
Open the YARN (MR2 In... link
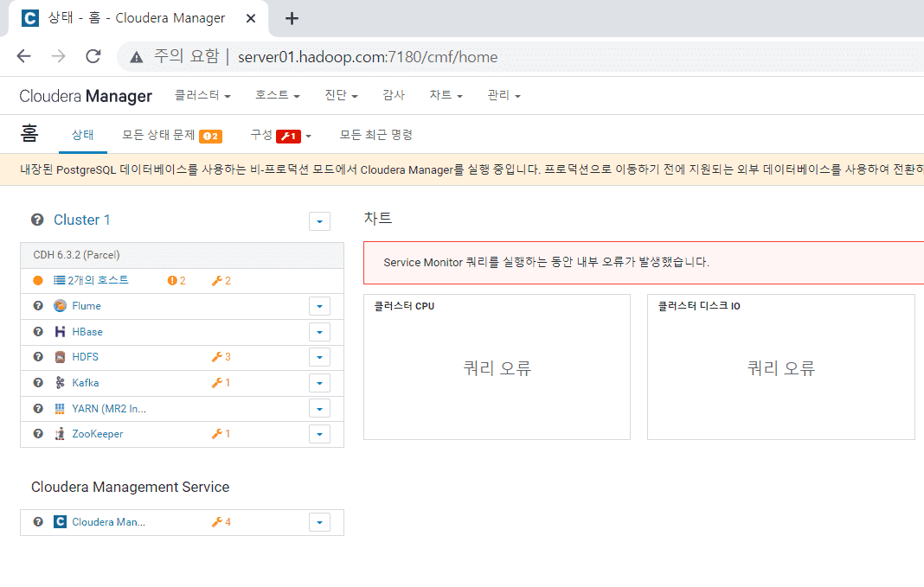109,409
